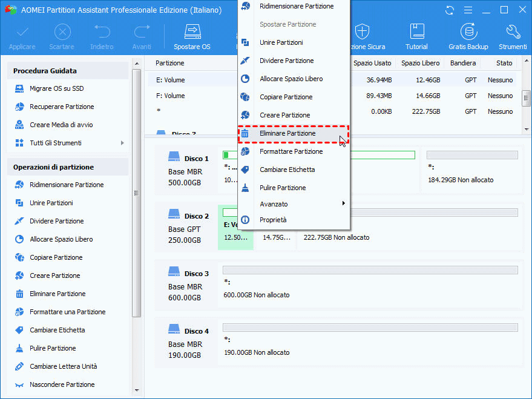This screenshot has height=399, width=532.
Task: Click the Spazio Usato column header
Action: (372, 63)
